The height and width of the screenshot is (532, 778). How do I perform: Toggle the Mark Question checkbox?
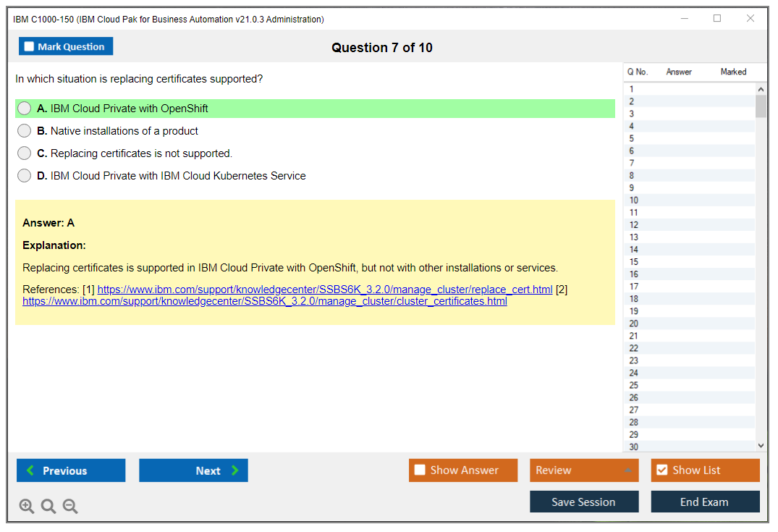coord(30,46)
